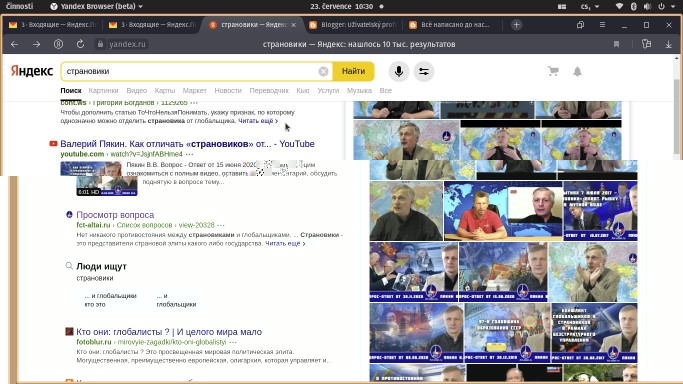The height and width of the screenshot is (384, 683).
Task: Open search settings filter icon
Action: pos(424,71)
